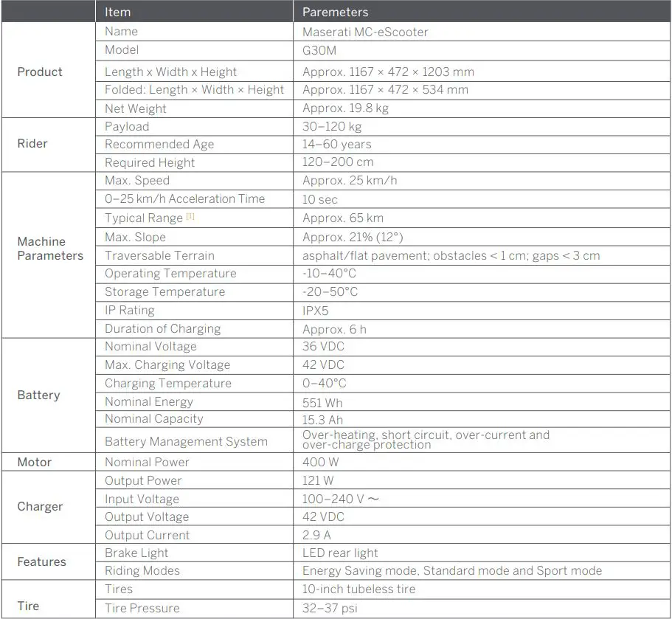The width and height of the screenshot is (672, 619).
Task: Click the Tire Pressure value 32–37 psi
Action: pyautogui.click(x=326, y=608)
